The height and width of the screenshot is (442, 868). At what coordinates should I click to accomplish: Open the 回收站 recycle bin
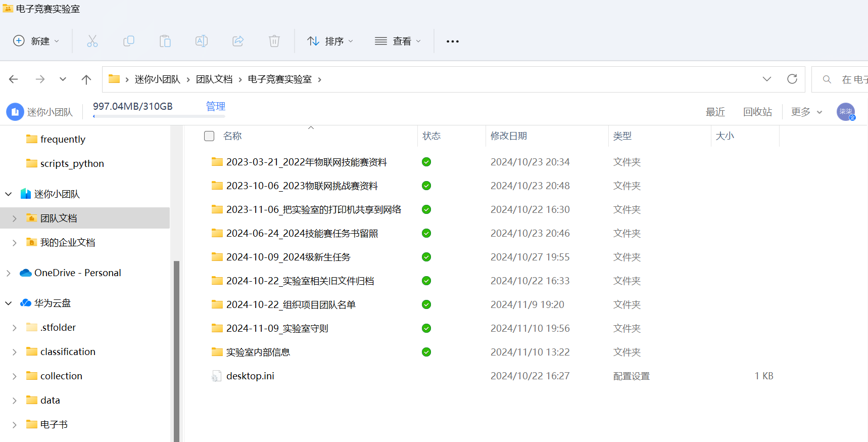pos(757,112)
